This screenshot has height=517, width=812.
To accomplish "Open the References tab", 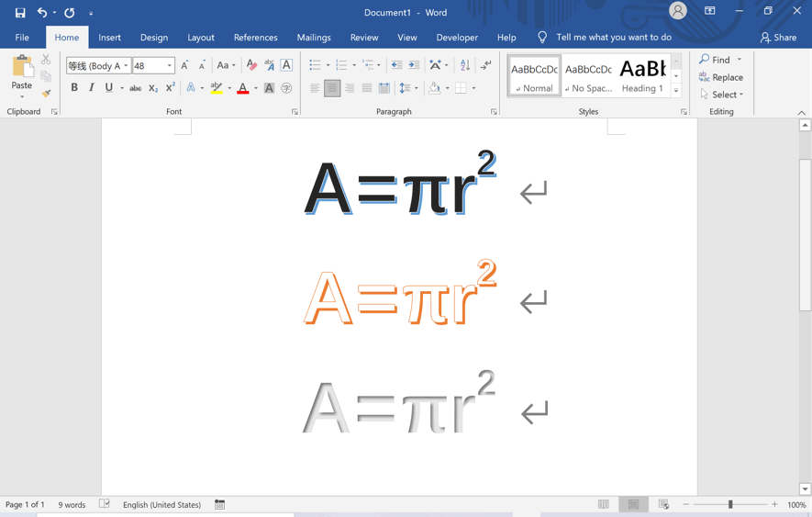I will [255, 38].
